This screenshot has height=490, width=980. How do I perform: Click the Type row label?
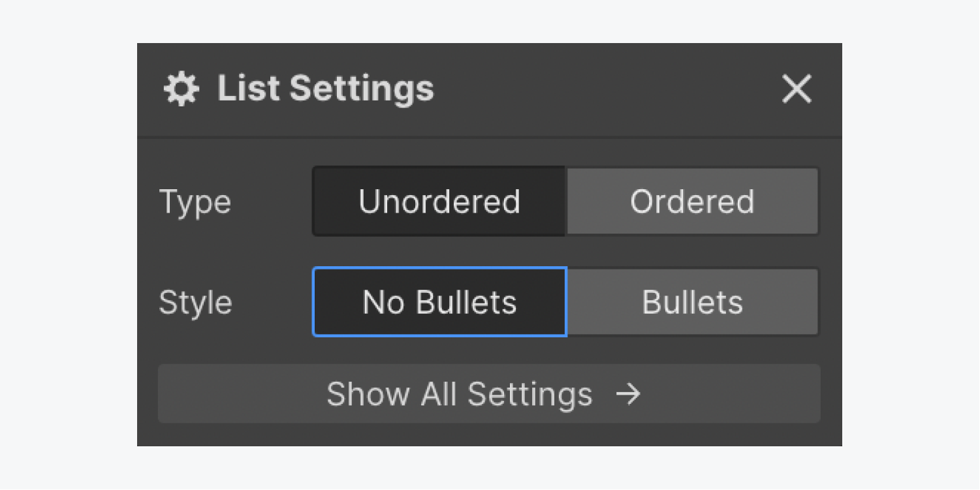pyautogui.click(x=195, y=201)
